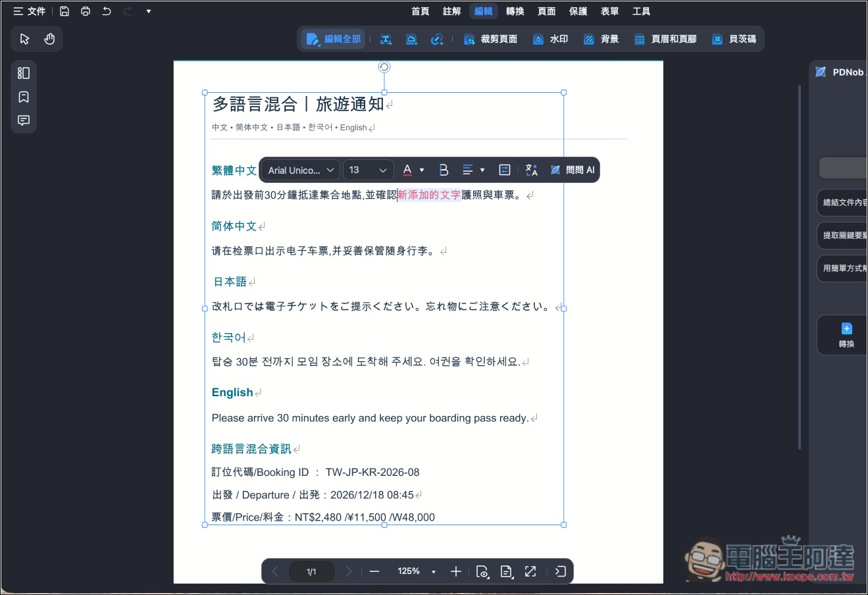Viewport: 868px width, 595px height.
Task: Undo the last edit
Action: click(107, 11)
